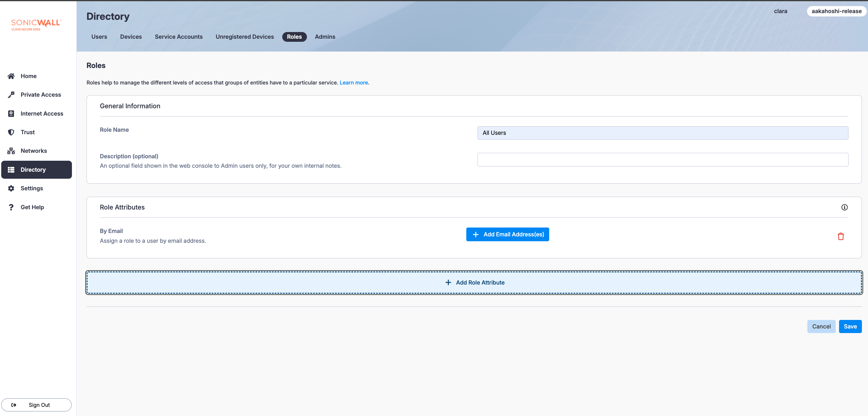Viewport: 868px width, 416px height.
Task: Click the Networks topology icon
Action: (11, 151)
